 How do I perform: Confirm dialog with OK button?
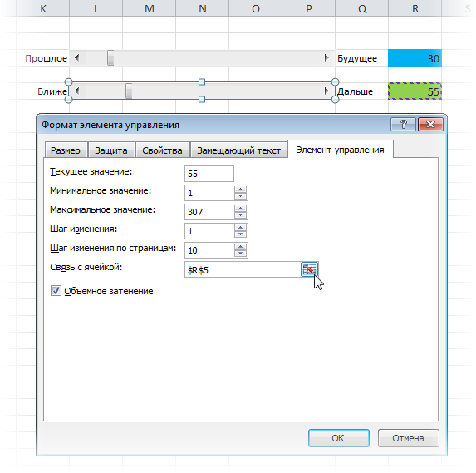pyautogui.click(x=338, y=438)
